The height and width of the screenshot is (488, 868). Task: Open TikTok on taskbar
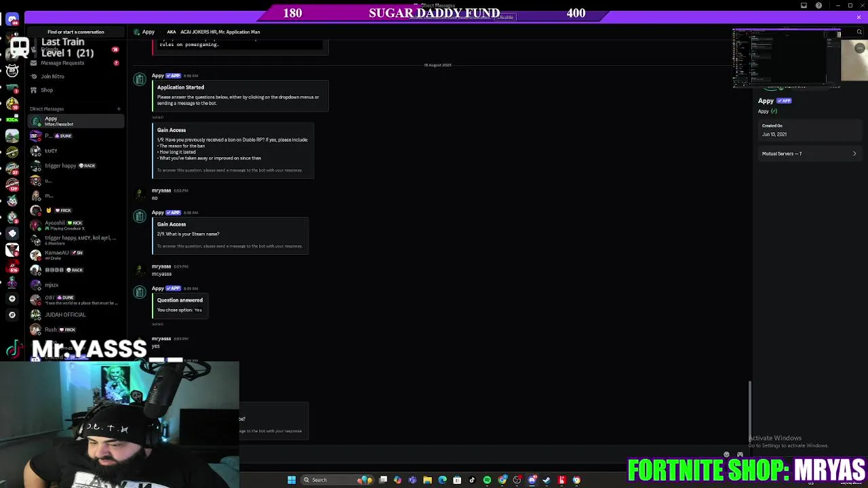[472, 480]
